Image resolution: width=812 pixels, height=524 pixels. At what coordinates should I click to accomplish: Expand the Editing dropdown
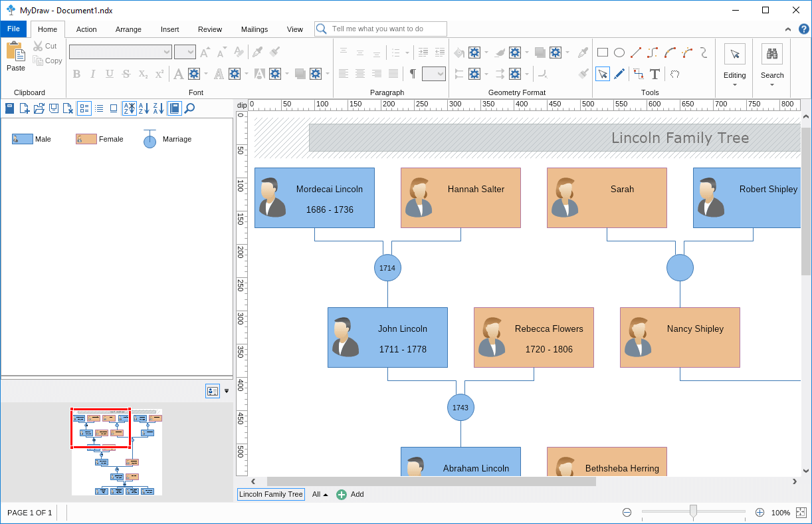[735, 84]
